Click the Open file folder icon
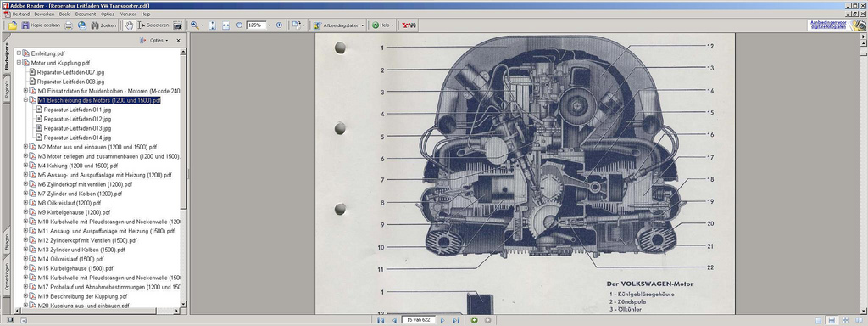The image size is (868, 326). tap(13, 25)
